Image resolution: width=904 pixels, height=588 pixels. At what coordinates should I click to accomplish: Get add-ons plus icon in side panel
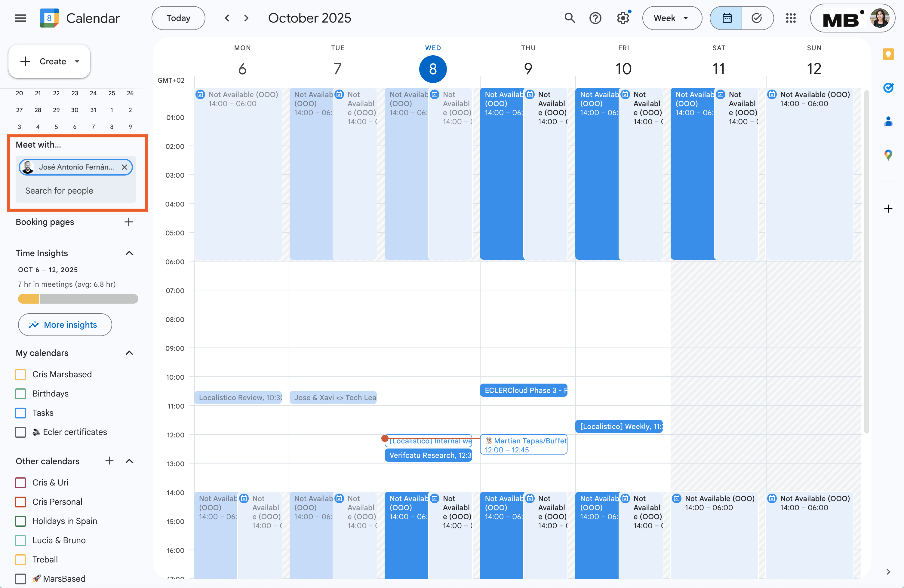(x=888, y=208)
